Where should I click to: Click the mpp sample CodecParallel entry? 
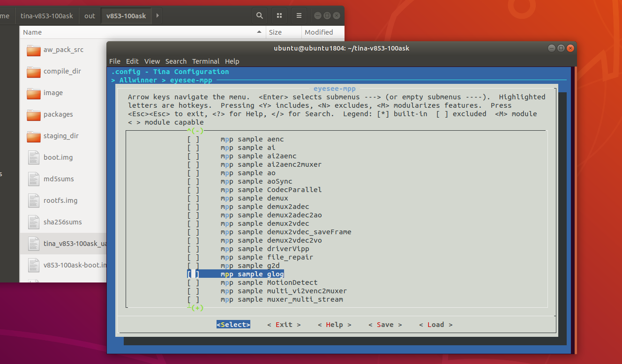271,190
